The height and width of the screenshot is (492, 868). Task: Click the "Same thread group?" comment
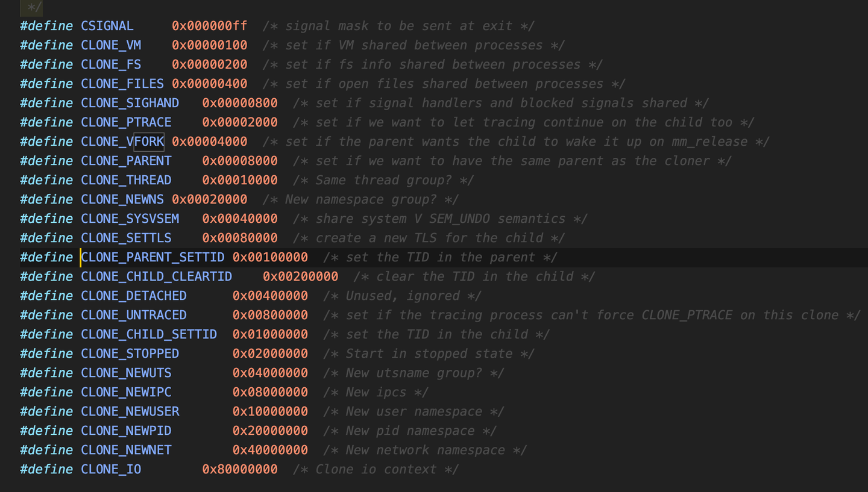pyautogui.click(x=383, y=180)
